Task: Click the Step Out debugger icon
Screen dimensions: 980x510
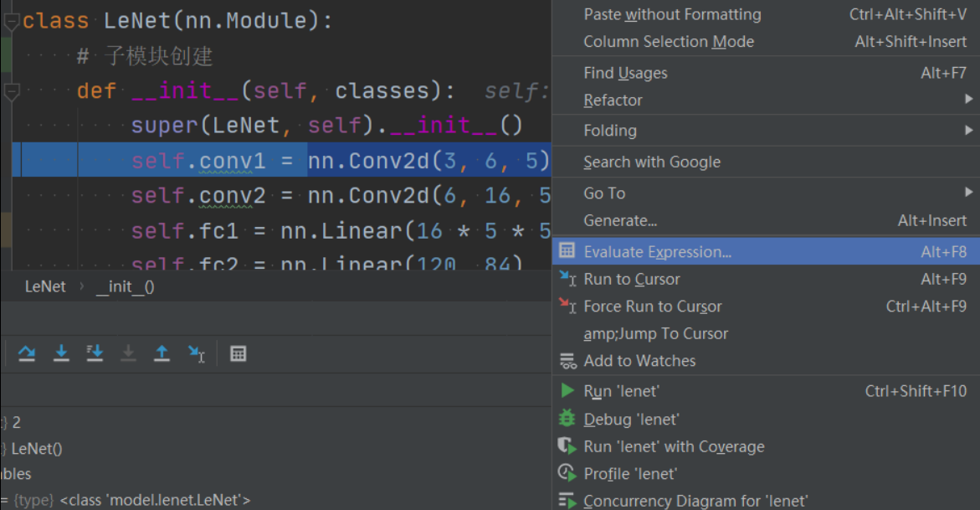Action: pos(162,353)
